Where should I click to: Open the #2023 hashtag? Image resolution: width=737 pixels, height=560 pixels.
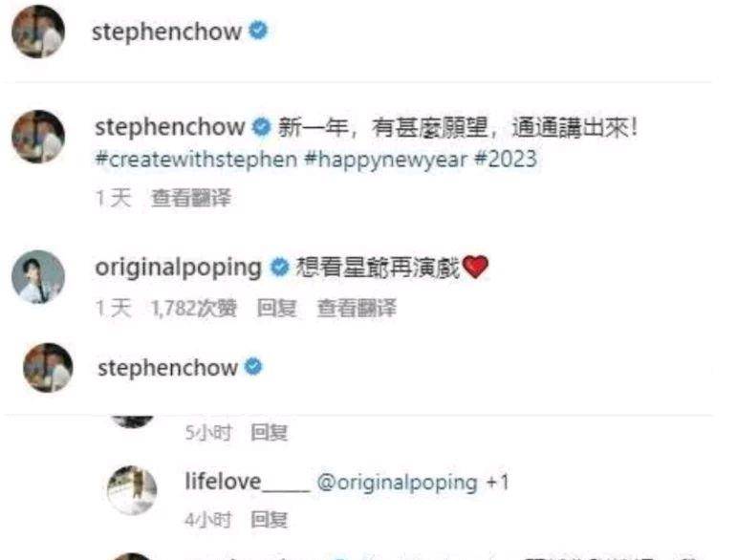tap(506, 159)
